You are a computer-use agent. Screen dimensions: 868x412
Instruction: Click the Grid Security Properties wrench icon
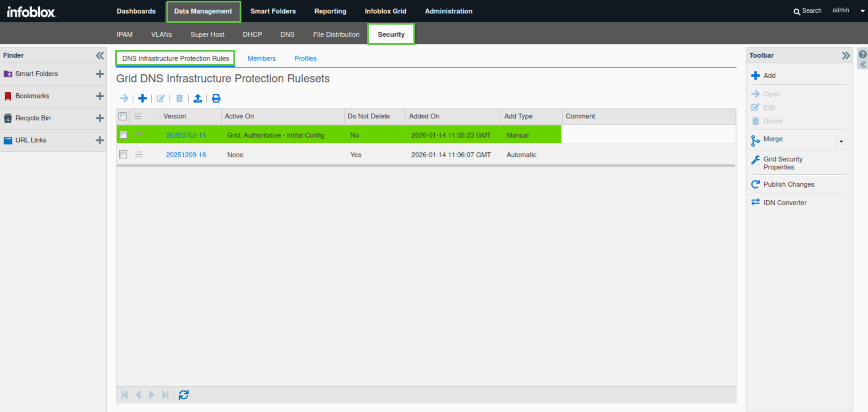coord(755,160)
